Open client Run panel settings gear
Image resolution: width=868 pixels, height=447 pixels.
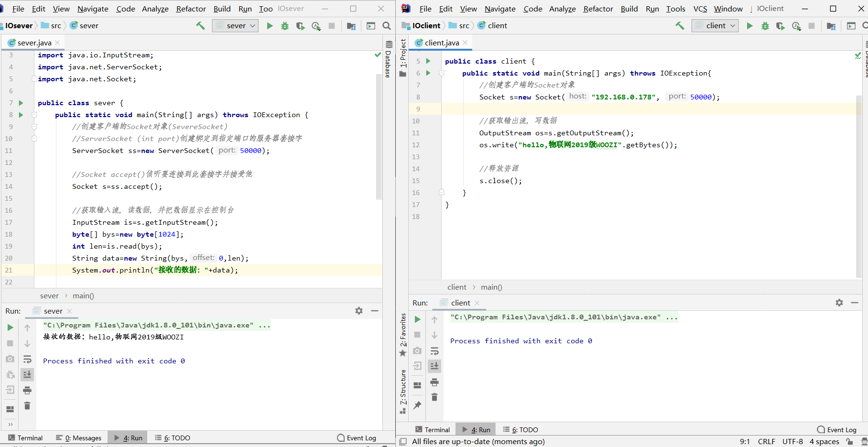click(839, 303)
